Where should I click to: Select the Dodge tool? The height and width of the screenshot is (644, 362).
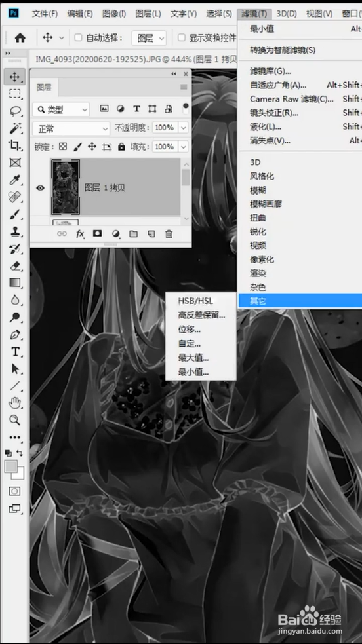15,317
